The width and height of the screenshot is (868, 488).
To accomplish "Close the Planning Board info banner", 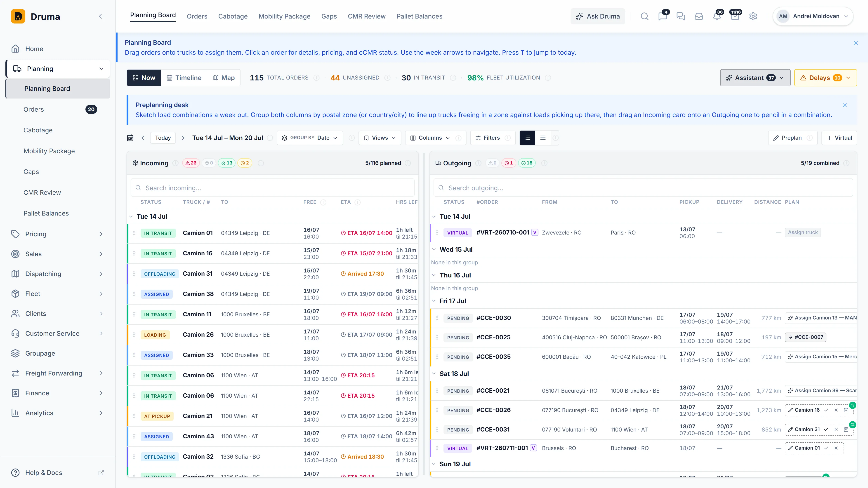I will point(856,43).
